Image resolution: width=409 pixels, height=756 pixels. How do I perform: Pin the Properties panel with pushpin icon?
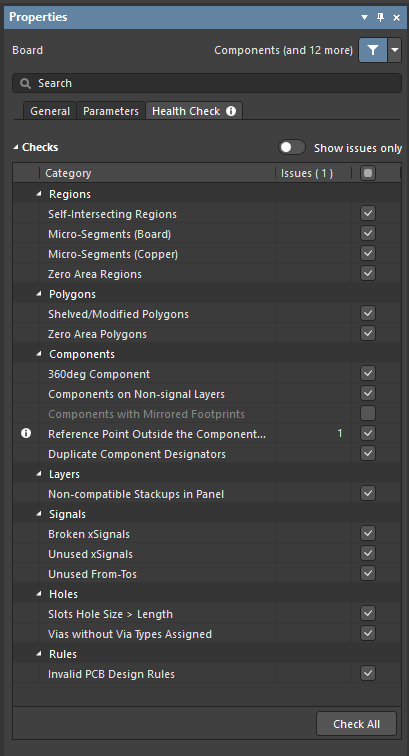[x=381, y=17]
